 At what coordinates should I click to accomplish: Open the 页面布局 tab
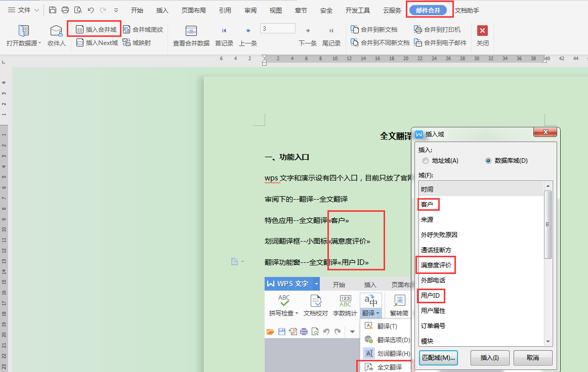(193, 11)
